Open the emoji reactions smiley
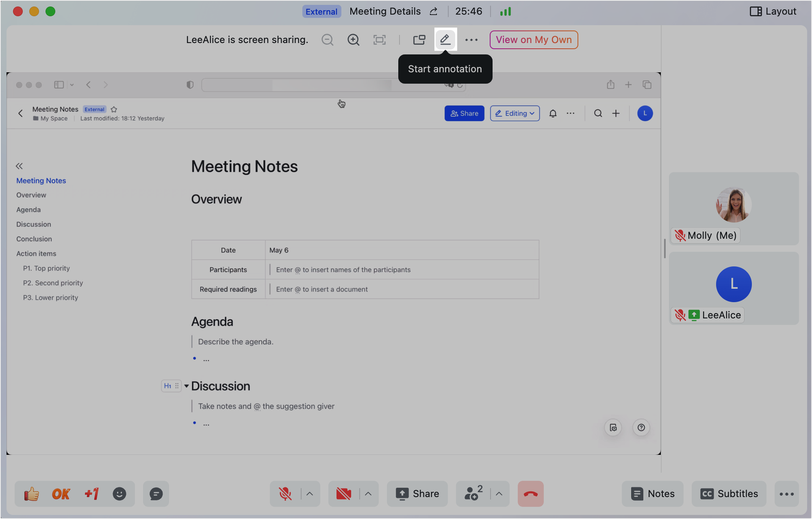The image size is (812, 519). click(119, 494)
